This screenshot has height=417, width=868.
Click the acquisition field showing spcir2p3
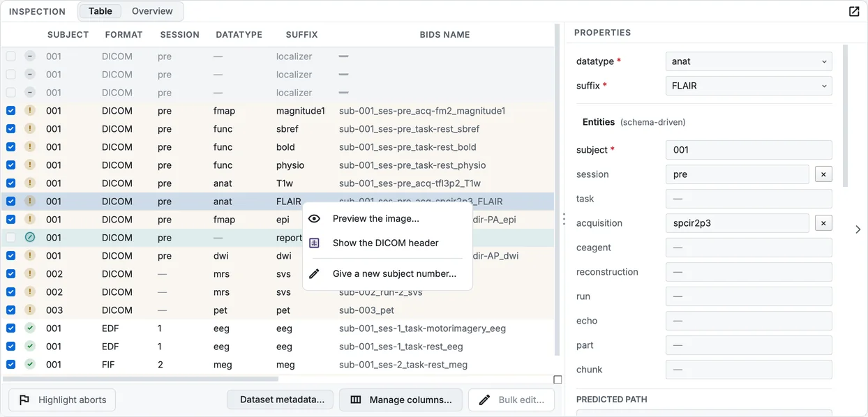(x=738, y=223)
